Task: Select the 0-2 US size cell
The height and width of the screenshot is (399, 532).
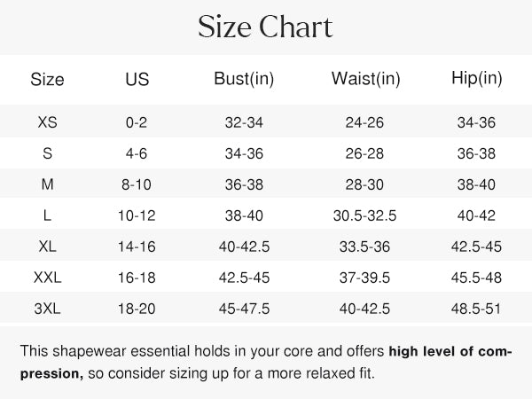Action: coord(137,121)
